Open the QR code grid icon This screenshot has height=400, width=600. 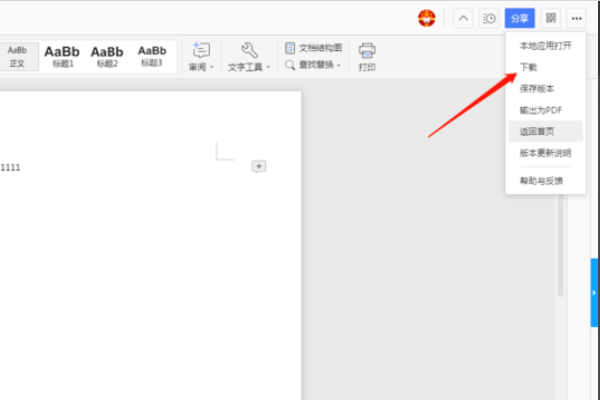(x=551, y=18)
